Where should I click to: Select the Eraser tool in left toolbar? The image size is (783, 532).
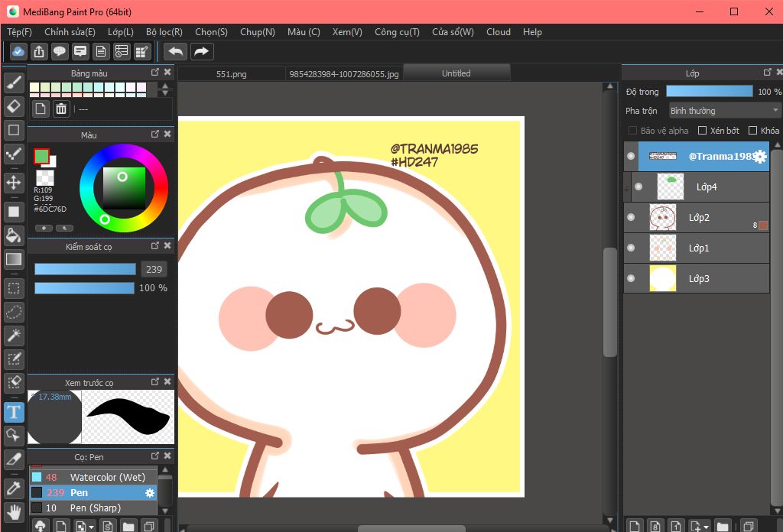click(x=13, y=105)
